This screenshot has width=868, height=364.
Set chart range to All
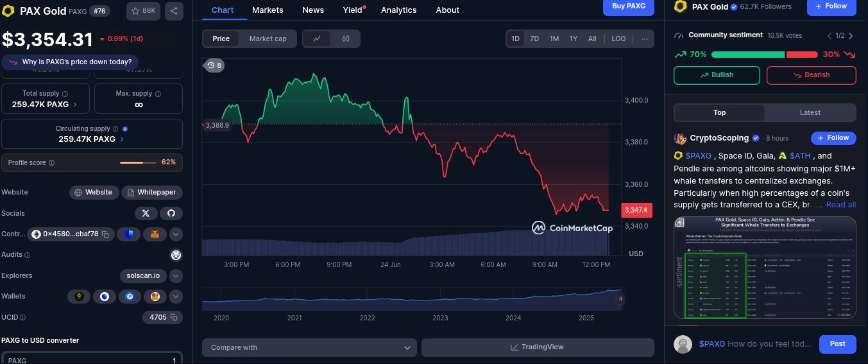[592, 39]
